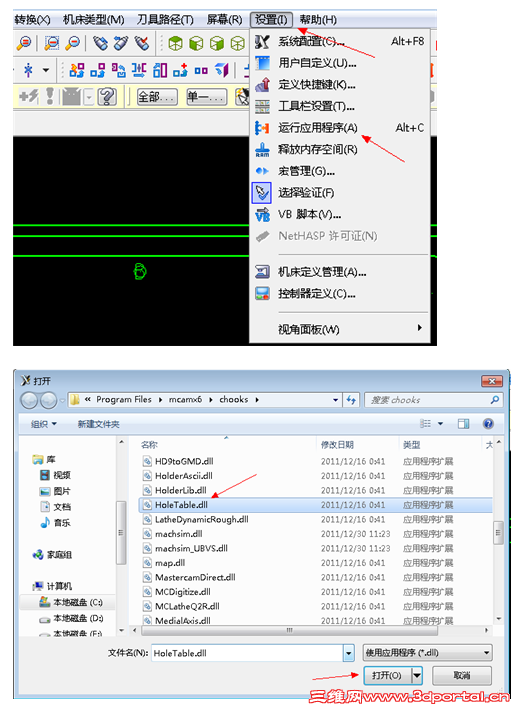Open the 组织 dropdown menu
Screen dimensions: 529x710
[x=43, y=424]
